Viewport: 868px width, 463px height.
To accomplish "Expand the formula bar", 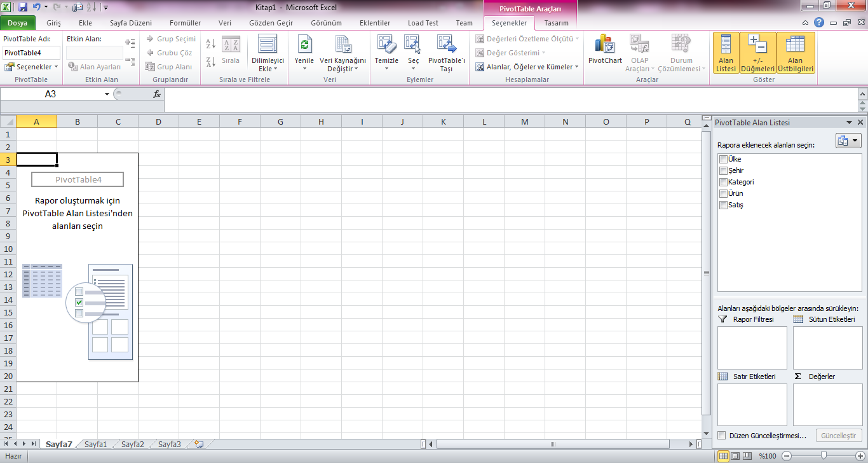I will (x=862, y=93).
